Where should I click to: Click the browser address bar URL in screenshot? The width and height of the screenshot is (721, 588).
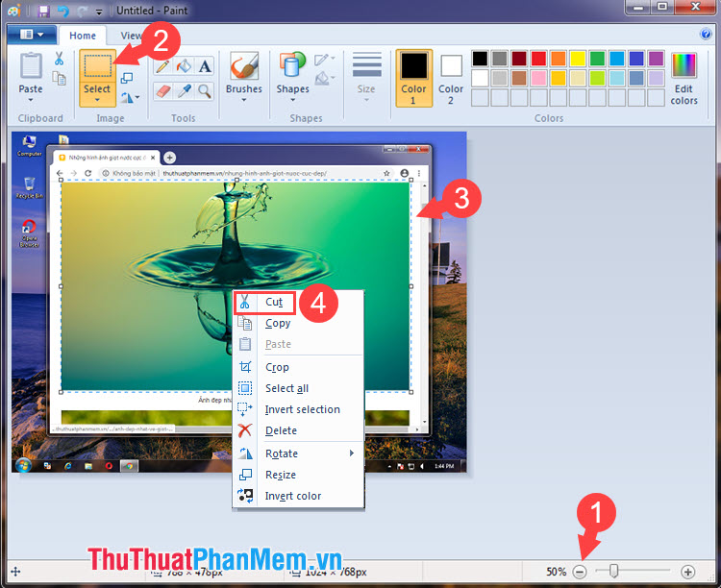[244, 173]
